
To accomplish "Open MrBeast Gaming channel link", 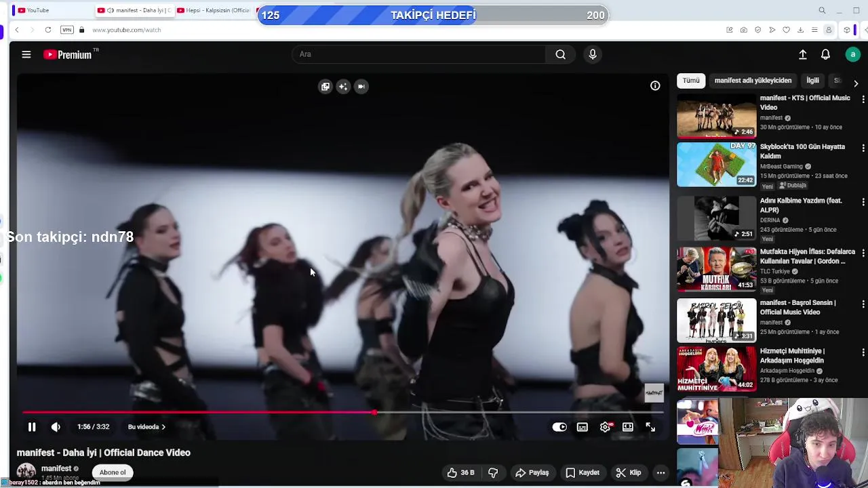I will tap(781, 167).
